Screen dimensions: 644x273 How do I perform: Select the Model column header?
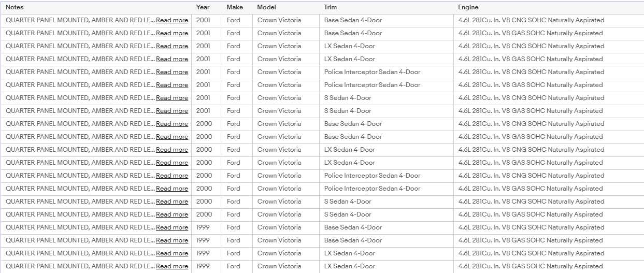coord(266,7)
